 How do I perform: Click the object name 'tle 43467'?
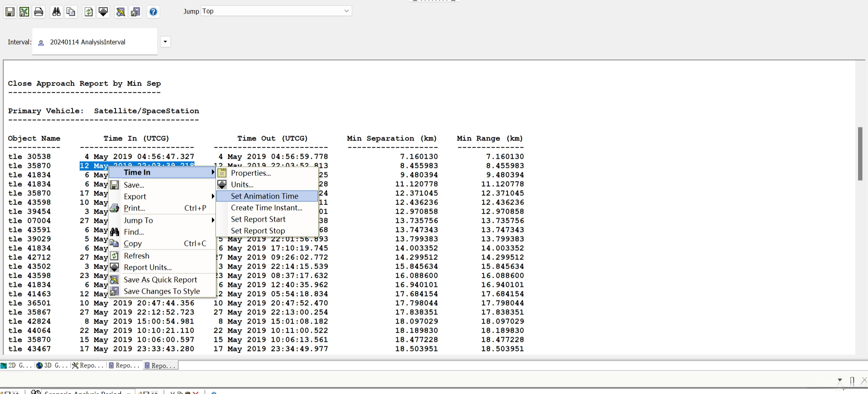click(29, 349)
